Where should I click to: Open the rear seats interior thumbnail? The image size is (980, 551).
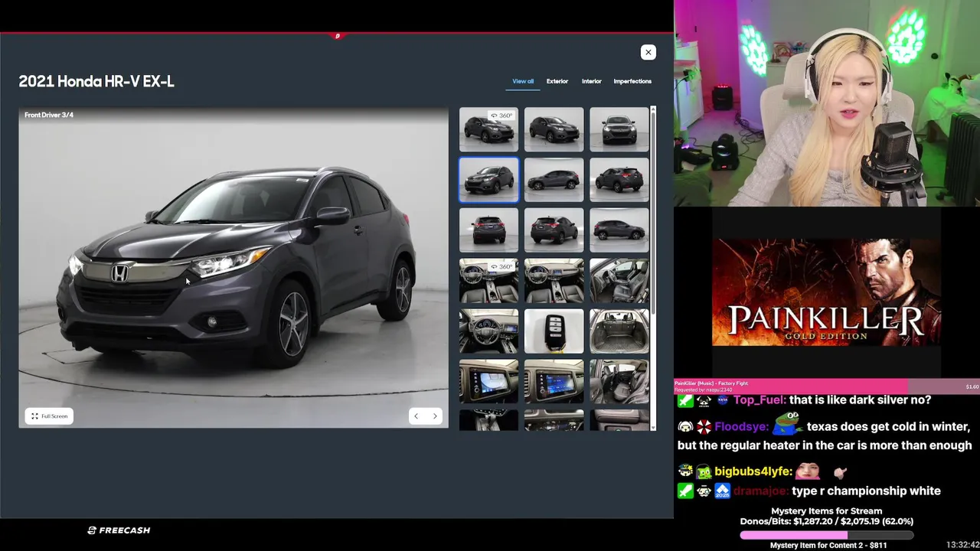619,382
